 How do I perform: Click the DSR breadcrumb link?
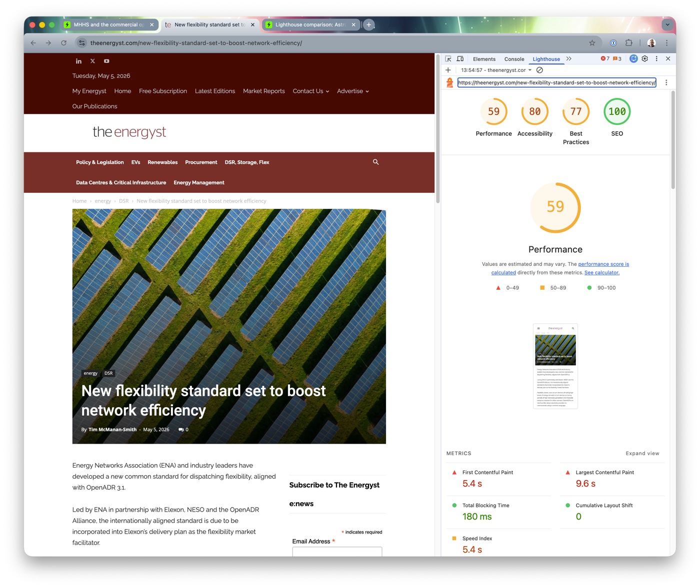[124, 201]
